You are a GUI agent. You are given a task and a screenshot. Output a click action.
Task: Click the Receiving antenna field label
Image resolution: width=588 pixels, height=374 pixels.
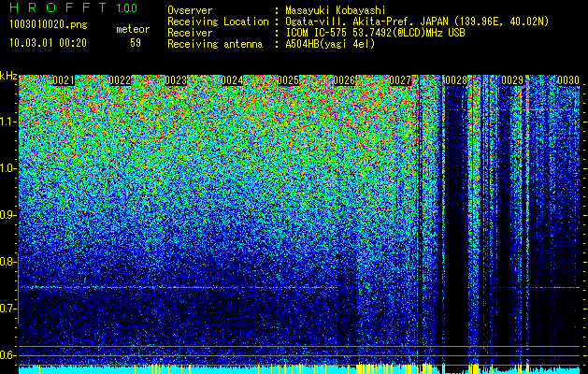pyautogui.click(x=215, y=44)
